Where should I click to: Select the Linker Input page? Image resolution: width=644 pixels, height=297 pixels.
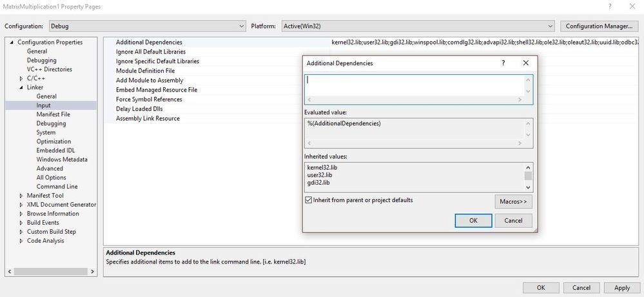pos(43,105)
